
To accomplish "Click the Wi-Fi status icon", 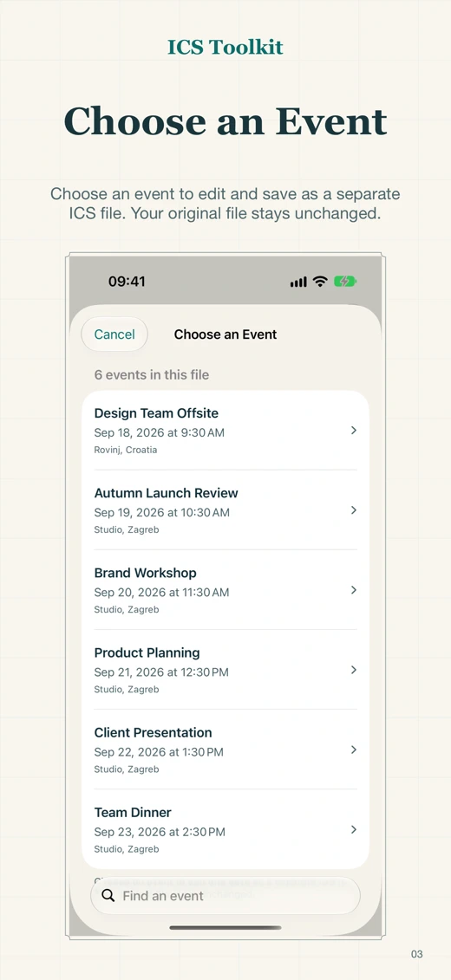I will pyautogui.click(x=320, y=282).
